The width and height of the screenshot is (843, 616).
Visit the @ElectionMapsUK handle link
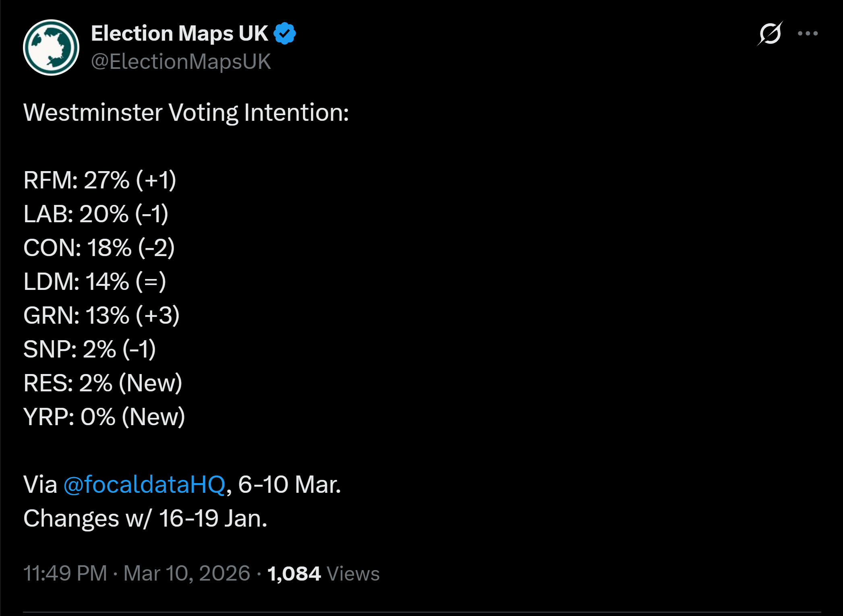tap(181, 62)
